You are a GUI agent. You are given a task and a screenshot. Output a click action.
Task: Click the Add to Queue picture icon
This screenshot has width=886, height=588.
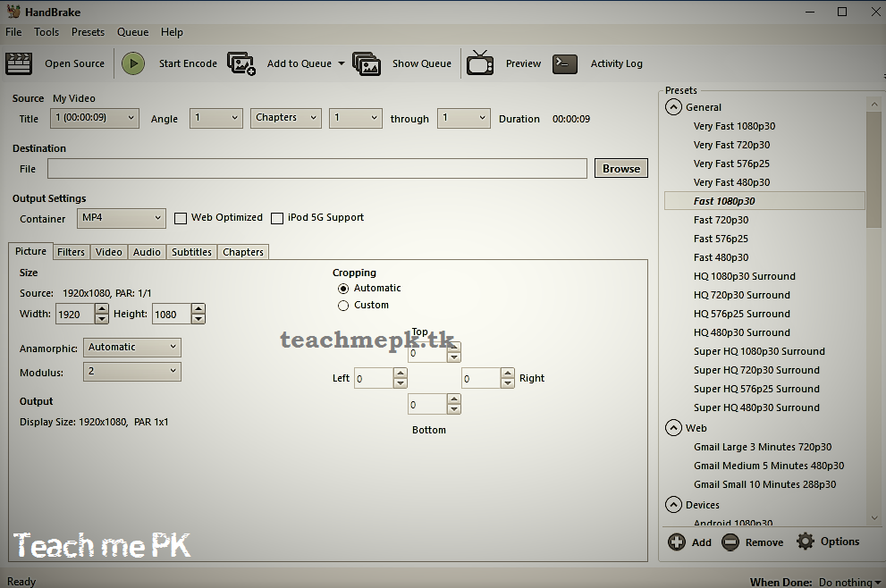[x=241, y=63]
